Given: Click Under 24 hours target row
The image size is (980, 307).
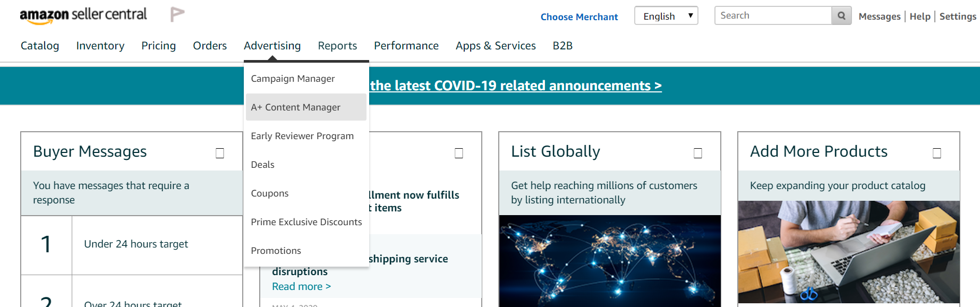Looking at the screenshot, I should point(132,245).
